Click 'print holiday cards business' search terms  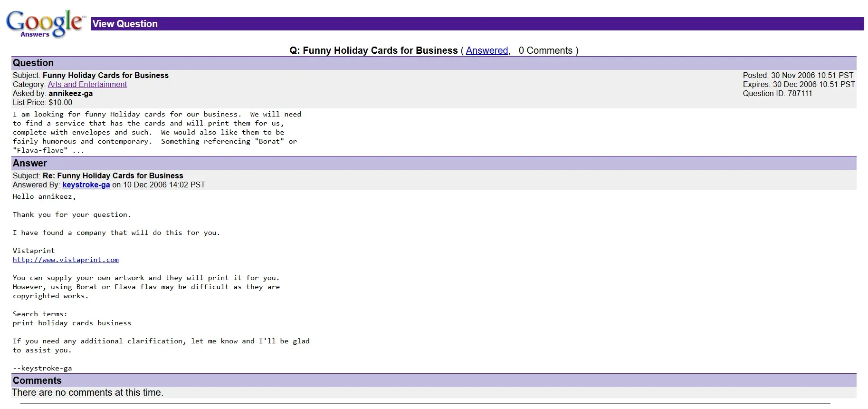72,323
